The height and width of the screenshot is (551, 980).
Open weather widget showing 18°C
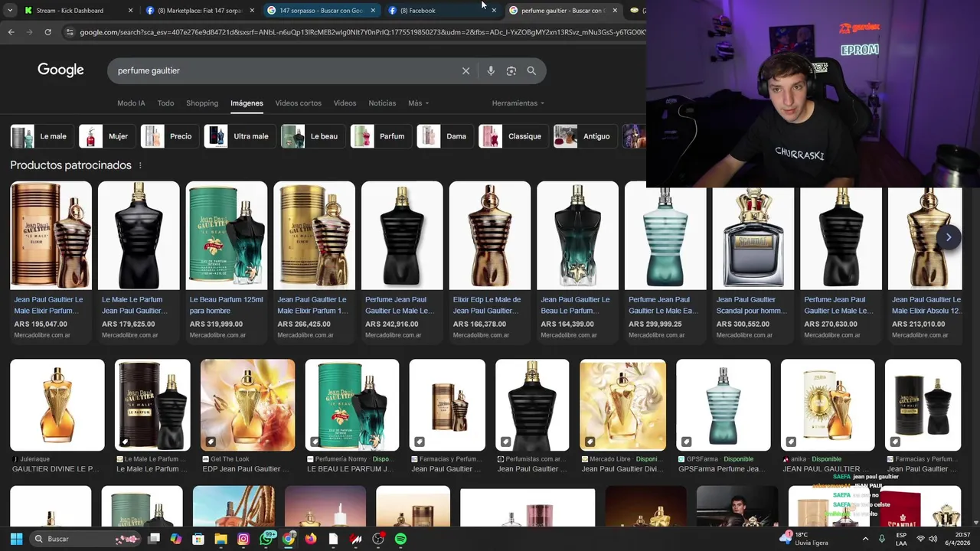coord(805,539)
